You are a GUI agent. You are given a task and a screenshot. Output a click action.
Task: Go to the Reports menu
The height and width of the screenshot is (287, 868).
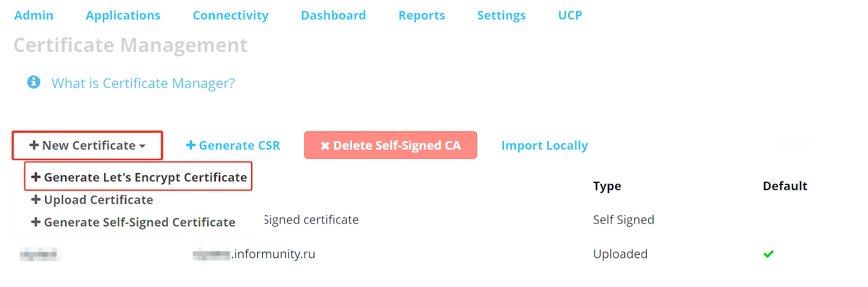(422, 15)
